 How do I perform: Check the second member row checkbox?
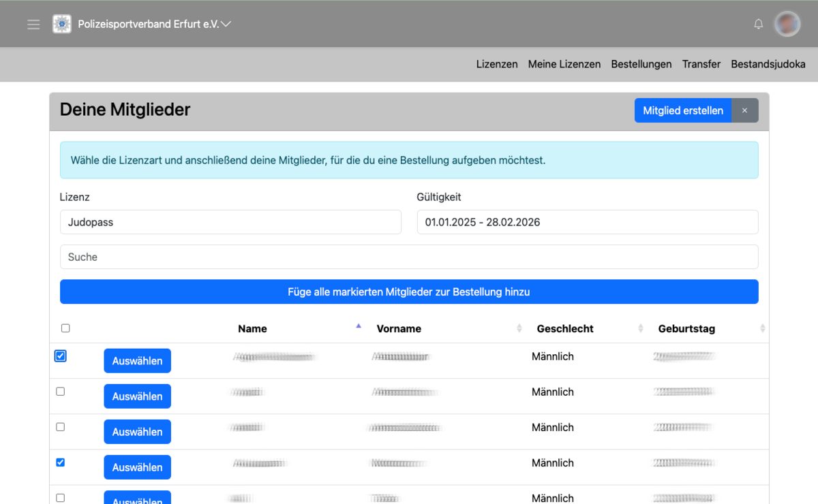[x=61, y=392]
